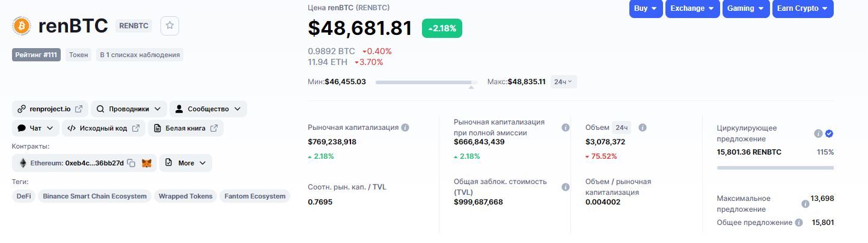Open the 24ч price range dropdown
Screen dimensions: 868x243
click(563, 82)
